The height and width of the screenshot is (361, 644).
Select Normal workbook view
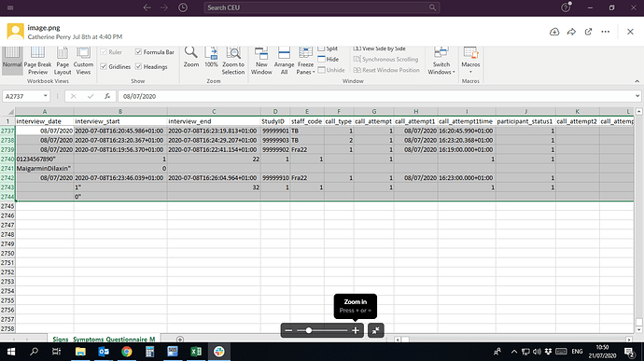pyautogui.click(x=12, y=61)
